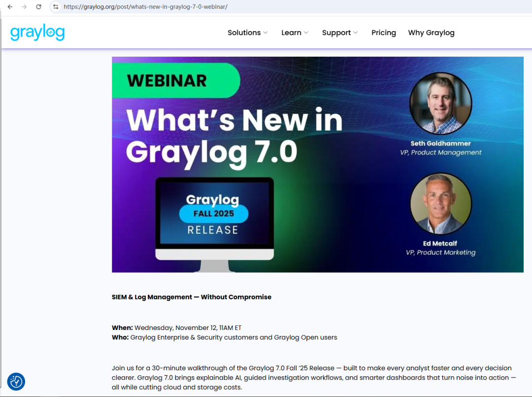Click "VP, Product Management" title text
This screenshot has height=397, width=532.
[440, 152]
